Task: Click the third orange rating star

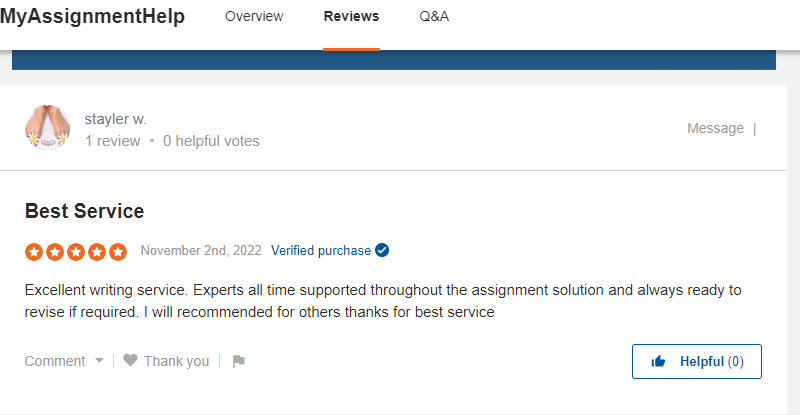Action: [76, 252]
